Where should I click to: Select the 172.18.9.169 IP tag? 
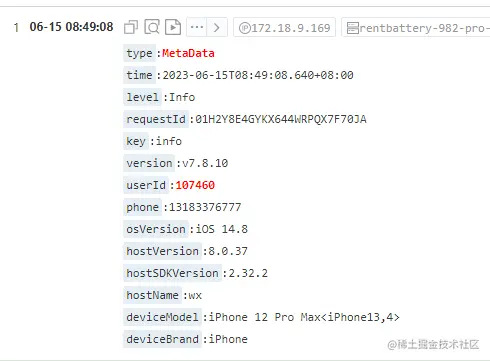click(x=284, y=27)
